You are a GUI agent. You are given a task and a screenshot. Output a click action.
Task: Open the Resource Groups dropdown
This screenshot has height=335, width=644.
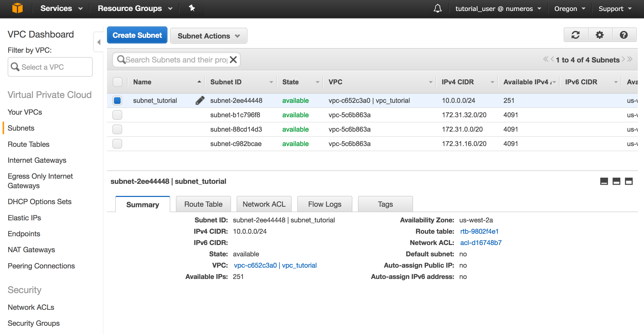pyautogui.click(x=135, y=8)
